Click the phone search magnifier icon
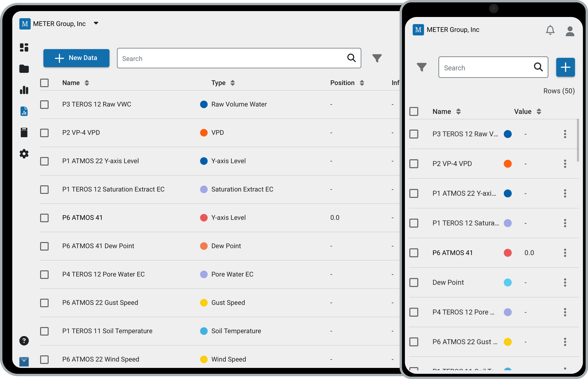The width and height of the screenshot is (588, 379). click(538, 67)
